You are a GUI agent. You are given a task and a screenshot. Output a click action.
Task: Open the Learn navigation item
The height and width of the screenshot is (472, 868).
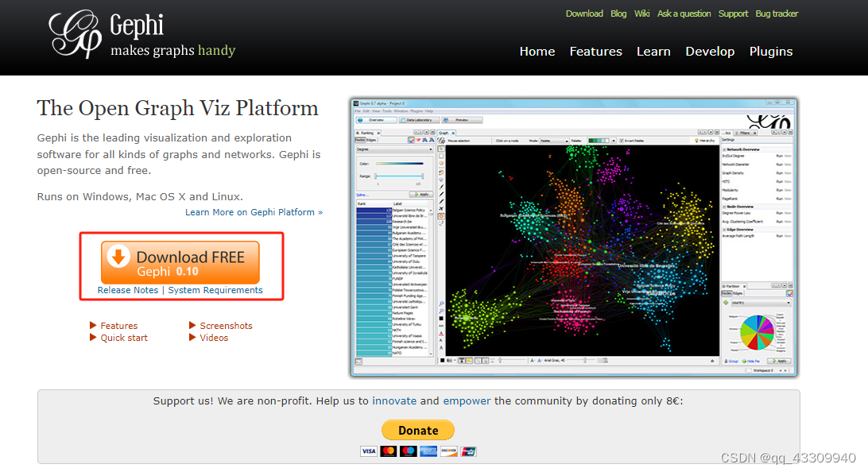pos(653,52)
